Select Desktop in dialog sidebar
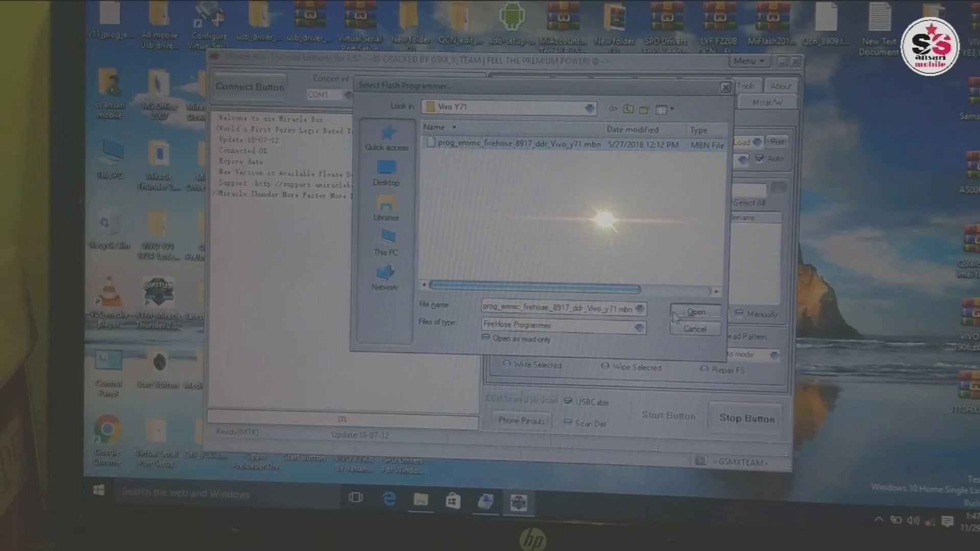980x551 pixels. coord(386,173)
